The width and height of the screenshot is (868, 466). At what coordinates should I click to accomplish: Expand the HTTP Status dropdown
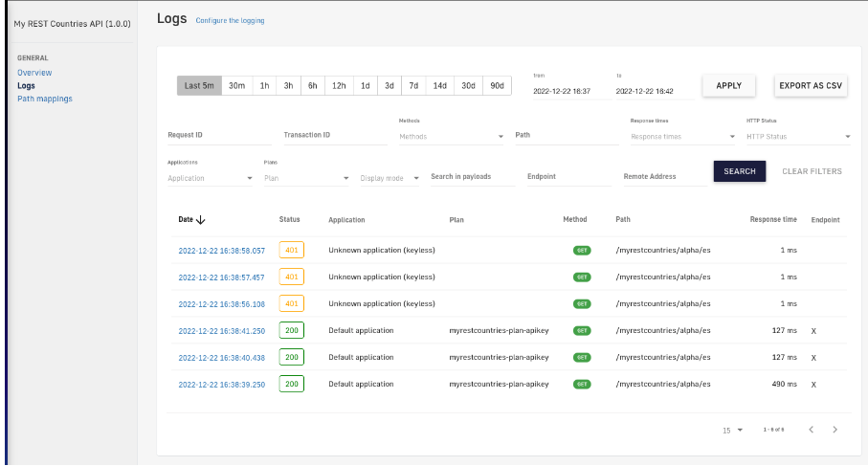pos(797,137)
